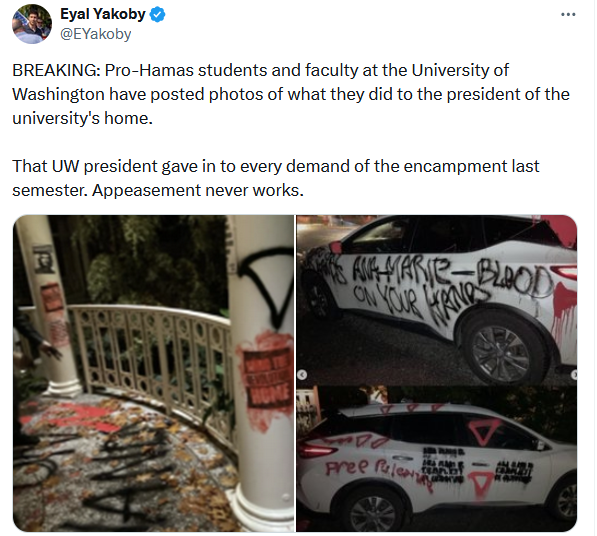Go to previous photo with left carousel arrow
This screenshot has width=597, height=536.
click(302, 375)
